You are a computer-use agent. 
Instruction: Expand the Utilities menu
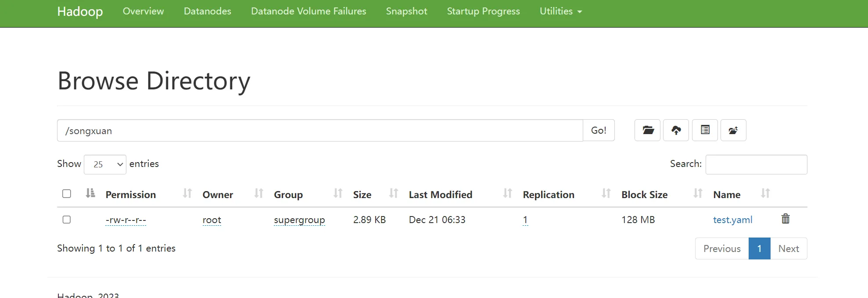[560, 11]
